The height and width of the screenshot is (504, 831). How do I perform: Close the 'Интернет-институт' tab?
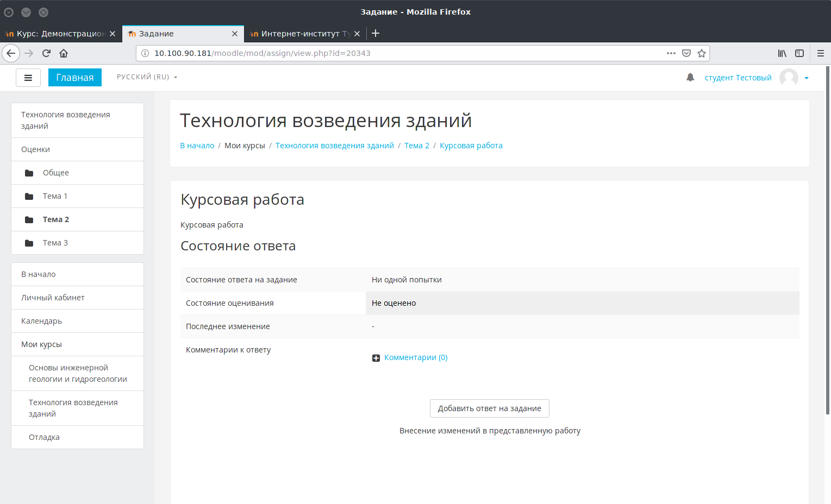pyautogui.click(x=357, y=34)
